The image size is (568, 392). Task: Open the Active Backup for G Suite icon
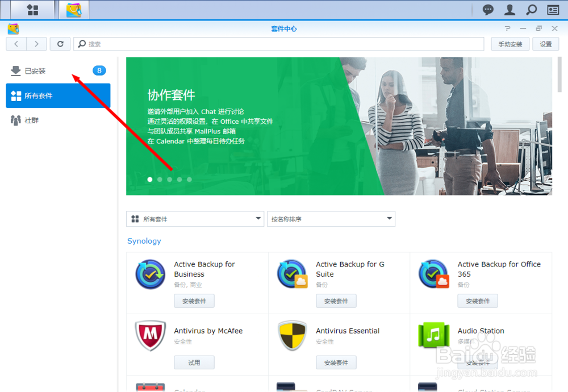291,273
